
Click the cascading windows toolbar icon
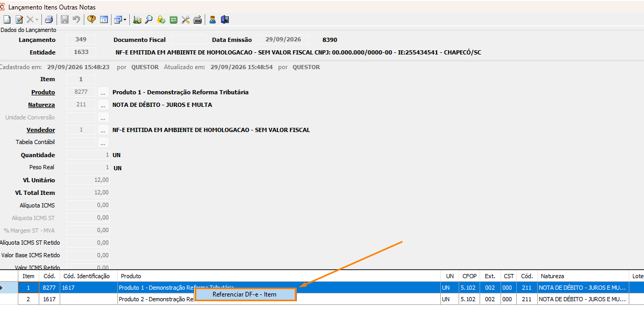point(118,19)
